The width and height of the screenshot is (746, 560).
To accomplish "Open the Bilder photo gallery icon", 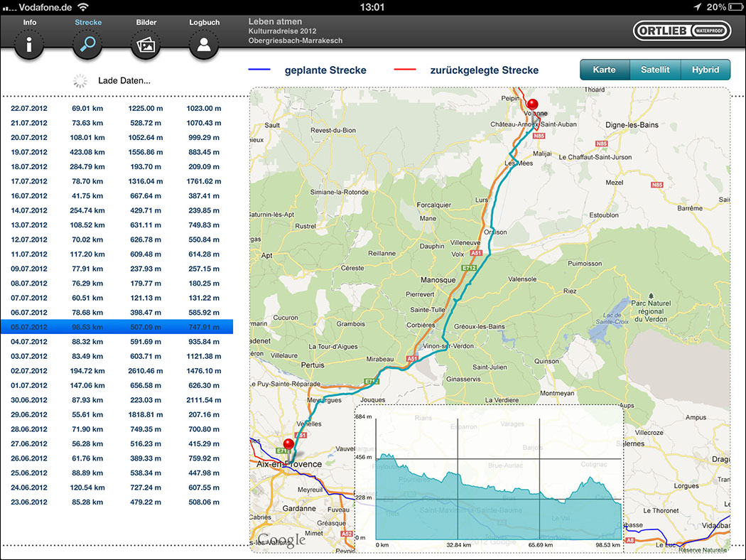I will coord(146,45).
